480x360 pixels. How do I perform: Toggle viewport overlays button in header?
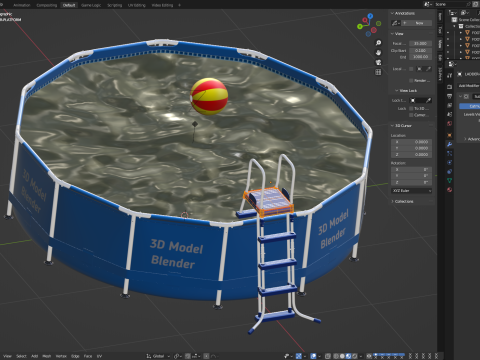[x=313, y=356]
